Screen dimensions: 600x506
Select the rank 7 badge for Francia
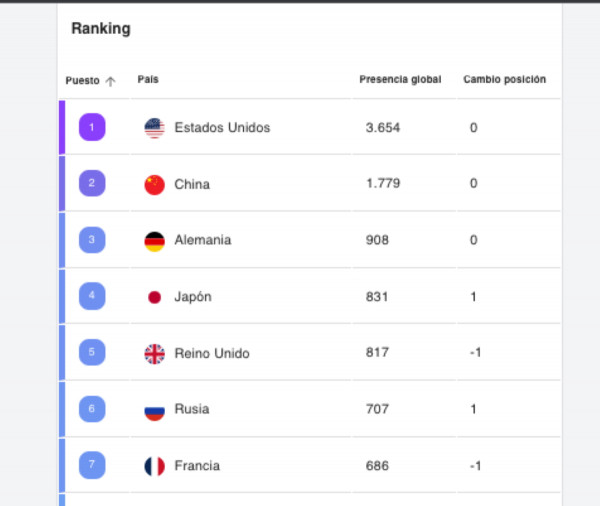point(92,465)
